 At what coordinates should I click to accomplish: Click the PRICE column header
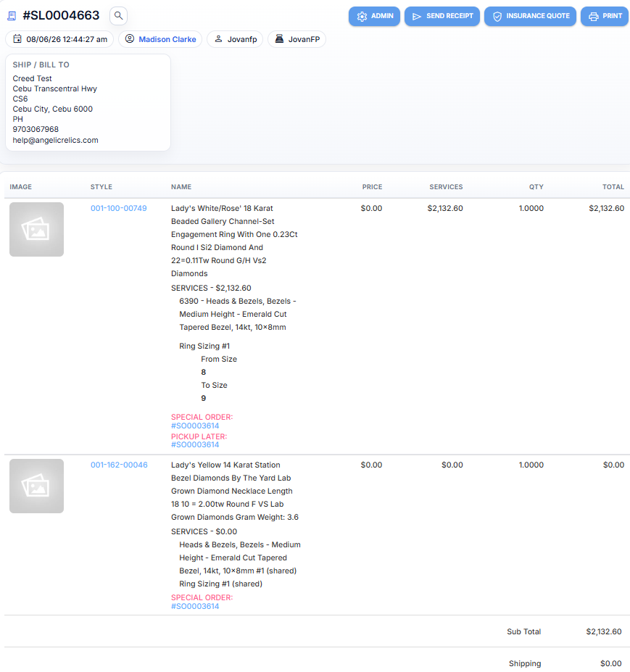click(372, 187)
